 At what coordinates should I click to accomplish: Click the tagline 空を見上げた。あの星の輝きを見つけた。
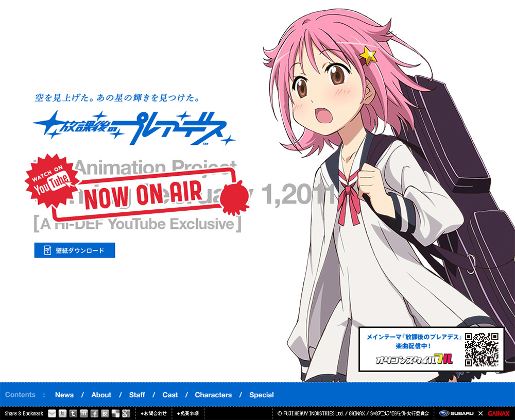tap(117, 97)
